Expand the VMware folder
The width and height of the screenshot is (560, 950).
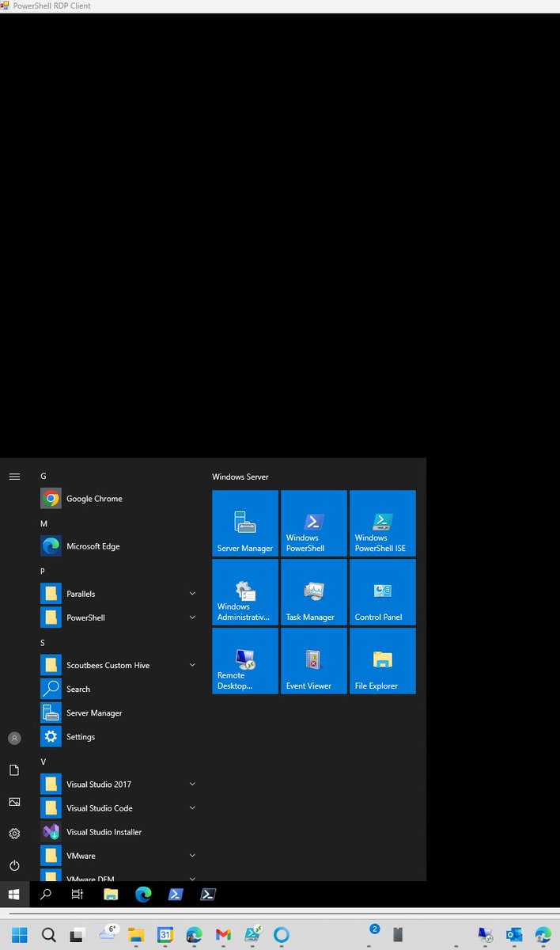tap(192, 856)
